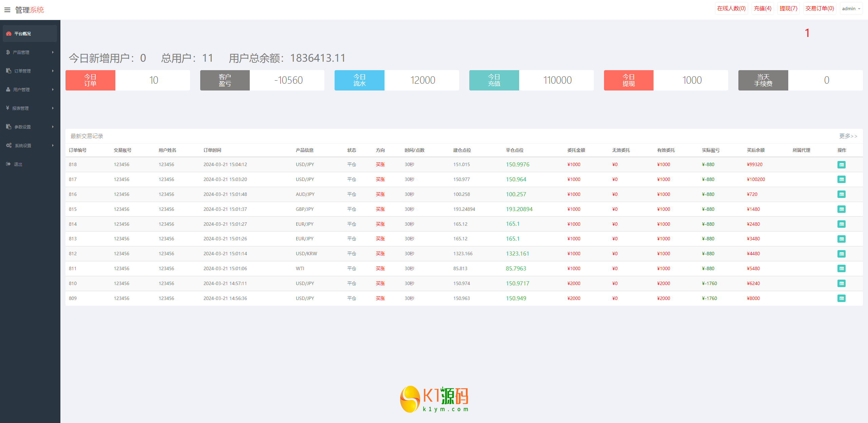
Task: Expand the 订单管理 submenu arrow
Action: coord(53,71)
